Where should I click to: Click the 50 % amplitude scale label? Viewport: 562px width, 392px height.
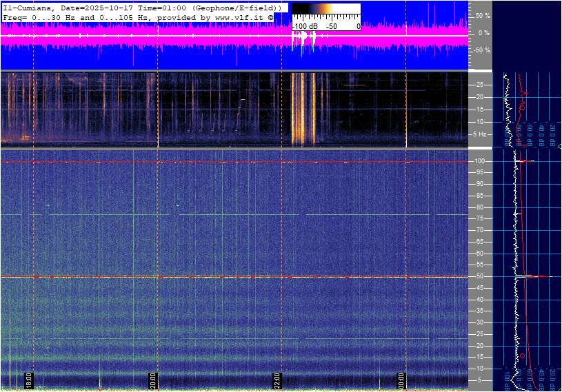pyautogui.click(x=482, y=15)
